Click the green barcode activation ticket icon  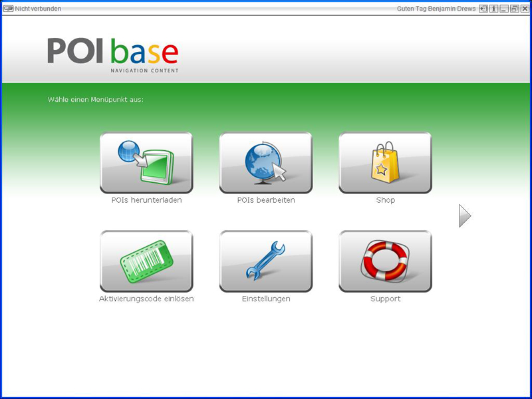tap(146, 261)
